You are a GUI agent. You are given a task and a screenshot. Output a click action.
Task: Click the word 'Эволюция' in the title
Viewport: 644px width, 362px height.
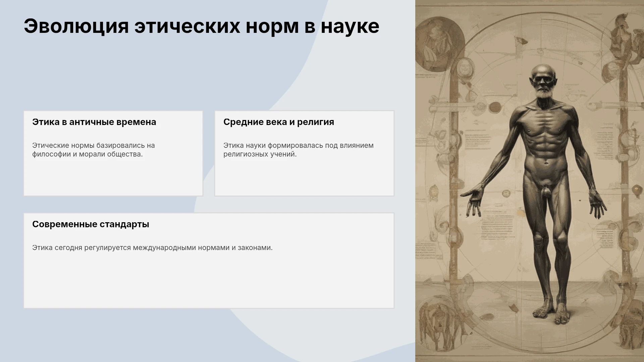point(76,26)
